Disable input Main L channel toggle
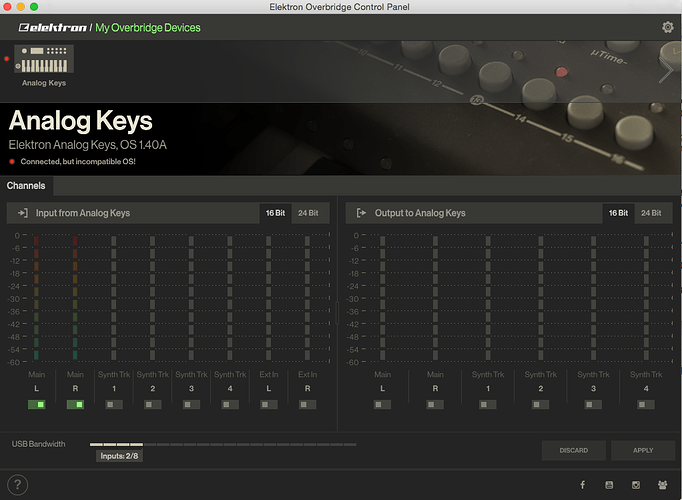 (37, 405)
